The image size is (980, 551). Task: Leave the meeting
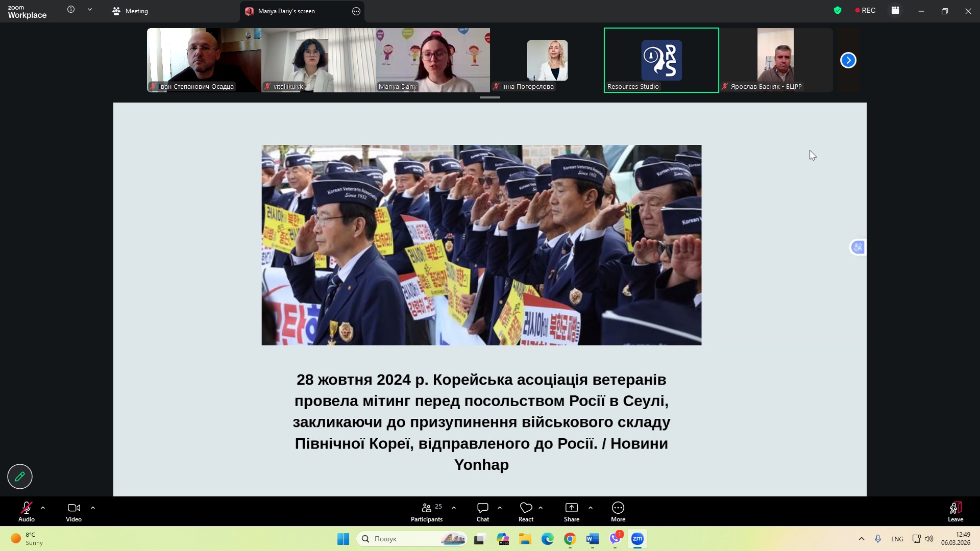pyautogui.click(x=955, y=512)
